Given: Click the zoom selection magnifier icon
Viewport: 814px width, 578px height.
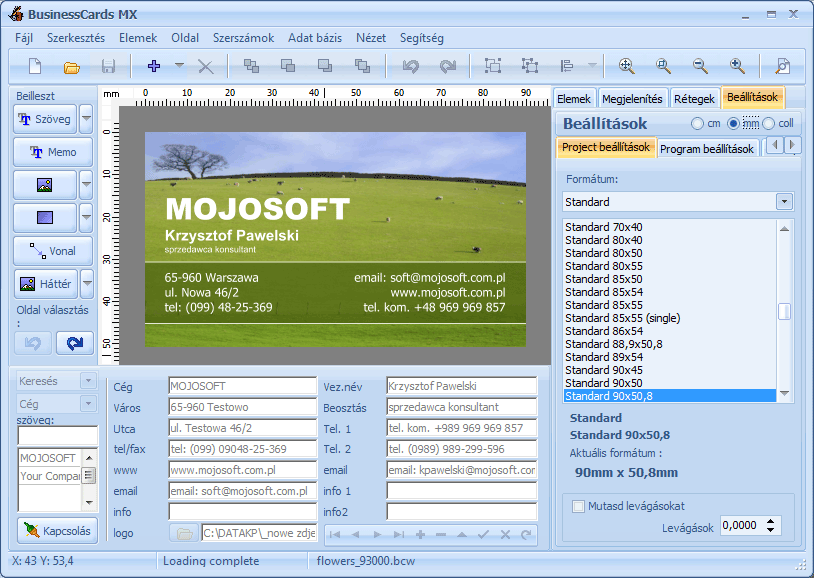Looking at the screenshot, I should coord(663,66).
